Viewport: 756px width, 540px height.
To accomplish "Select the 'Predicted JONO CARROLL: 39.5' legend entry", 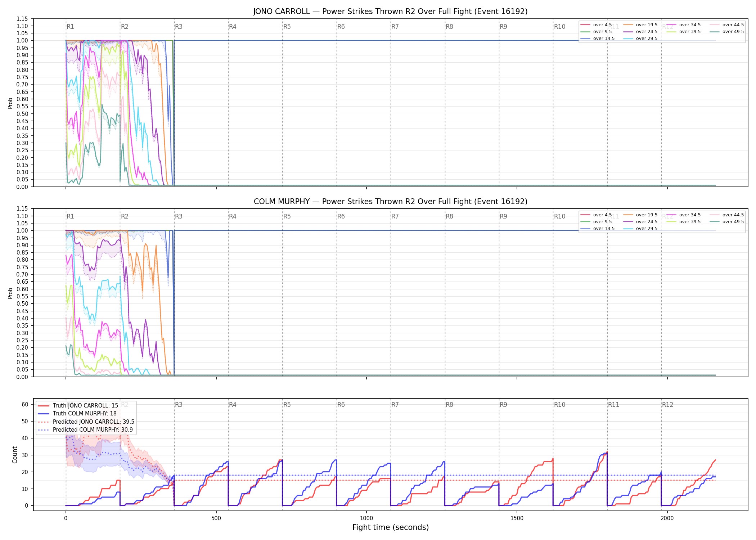I will coord(86,422).
